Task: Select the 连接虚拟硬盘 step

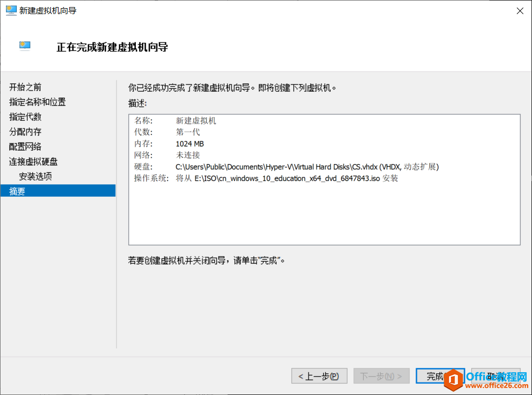Action: pyautogui.click(x=33, y=161)
